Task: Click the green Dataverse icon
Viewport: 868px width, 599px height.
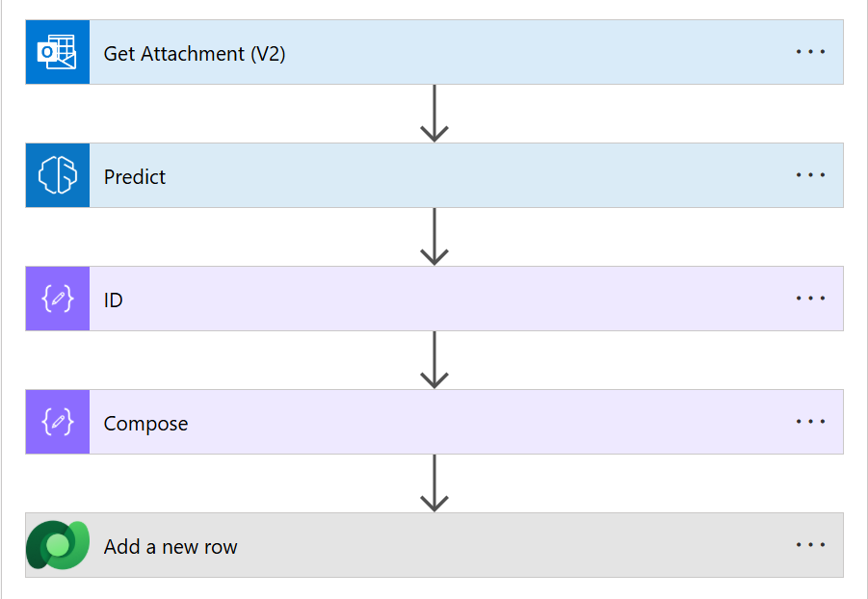Action: pyautogui.click(x=58, y=546)
